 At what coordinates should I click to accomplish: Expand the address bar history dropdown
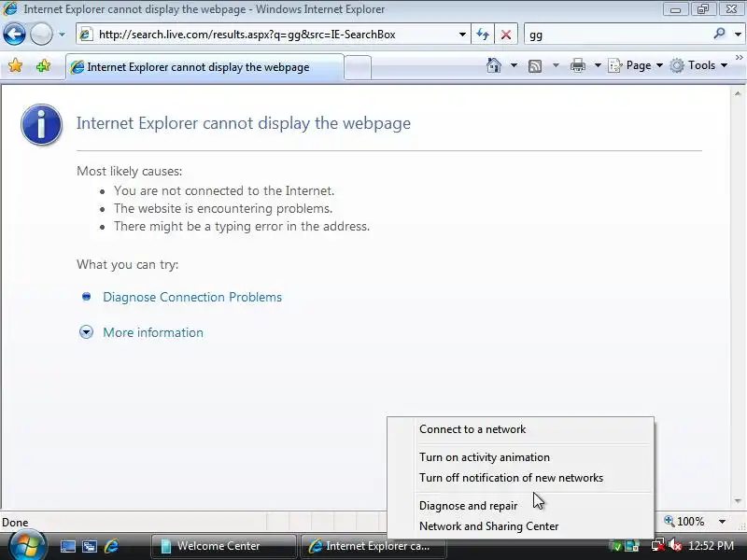[x=462, y=35]
